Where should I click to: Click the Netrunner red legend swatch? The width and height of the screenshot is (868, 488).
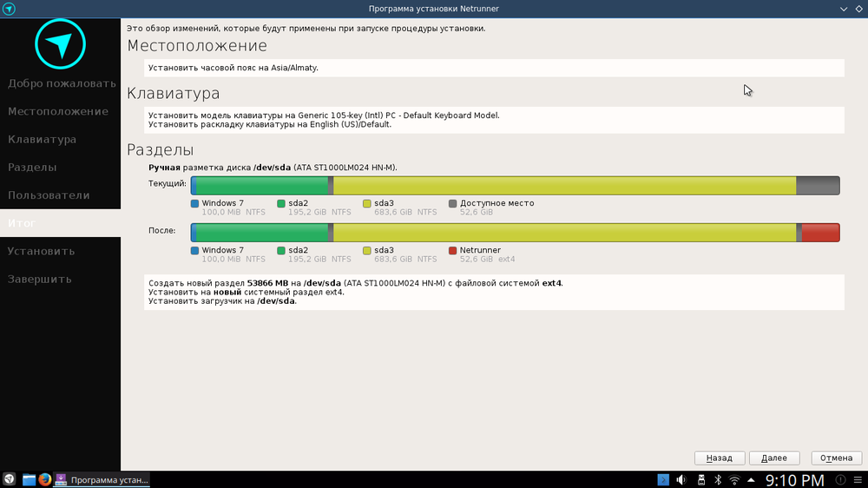pos(452,251)
